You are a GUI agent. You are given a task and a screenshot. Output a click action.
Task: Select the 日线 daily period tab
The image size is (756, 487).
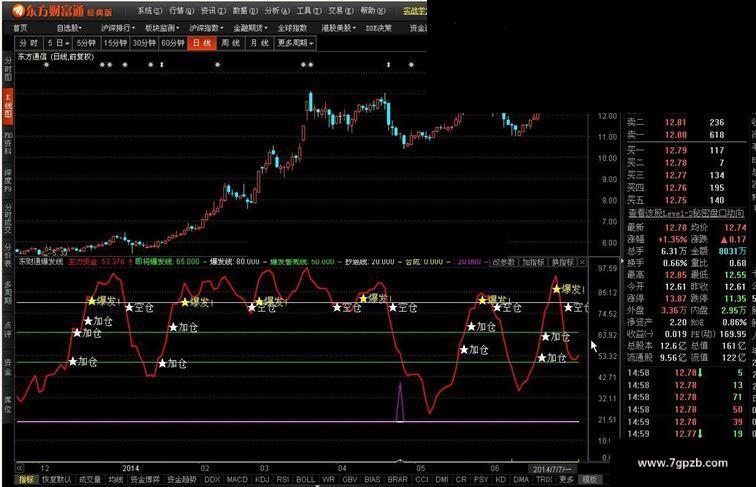point(202,43)
